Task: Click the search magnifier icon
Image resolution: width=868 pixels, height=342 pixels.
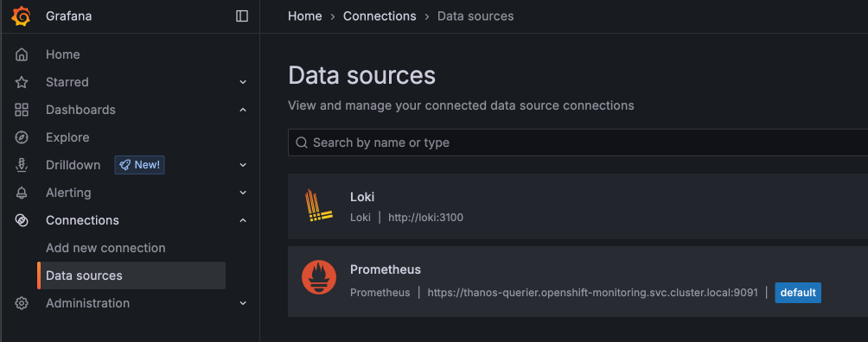Action: [x=302, y=142]
